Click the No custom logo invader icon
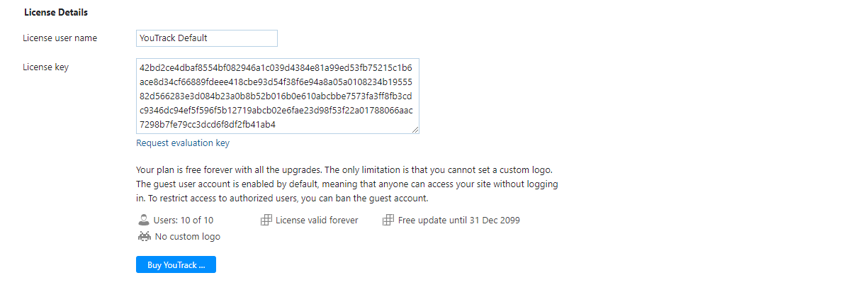 (144, 236)
